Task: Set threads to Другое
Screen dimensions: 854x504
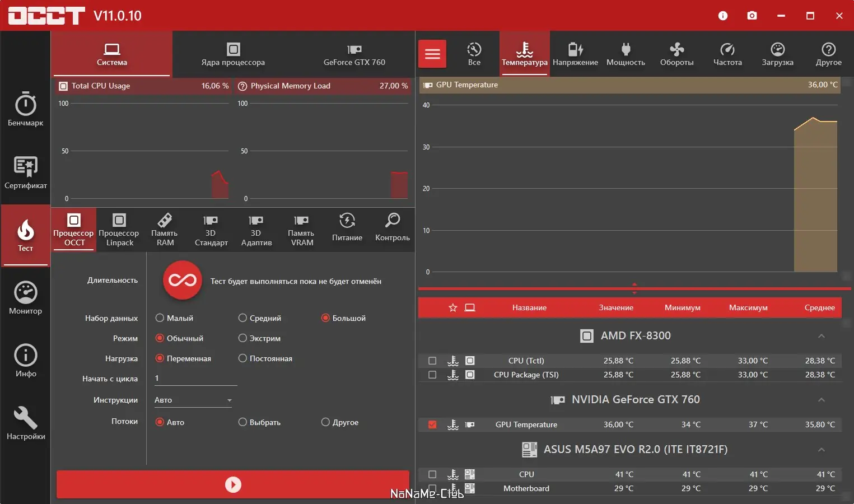Action: coord(340,422)
